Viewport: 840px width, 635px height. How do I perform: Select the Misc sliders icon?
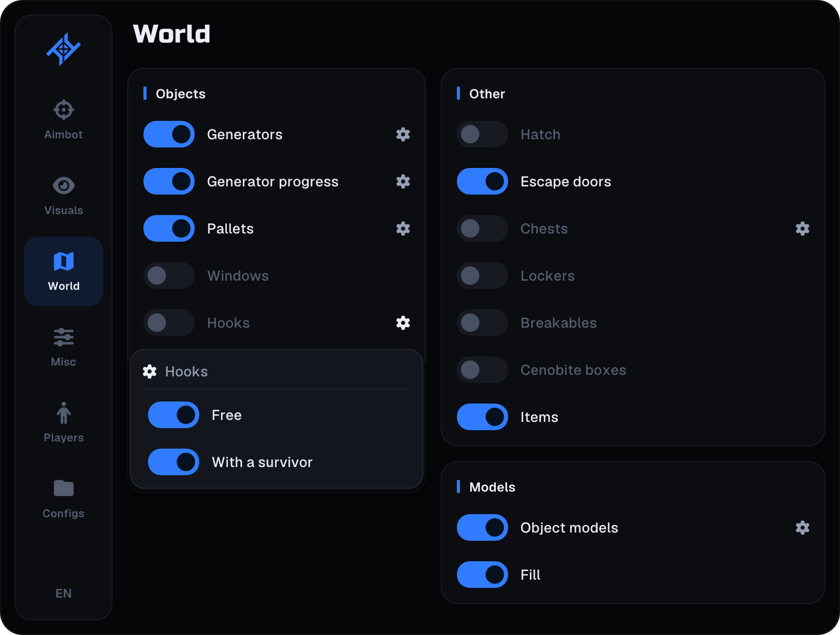(x=64, y=337)
